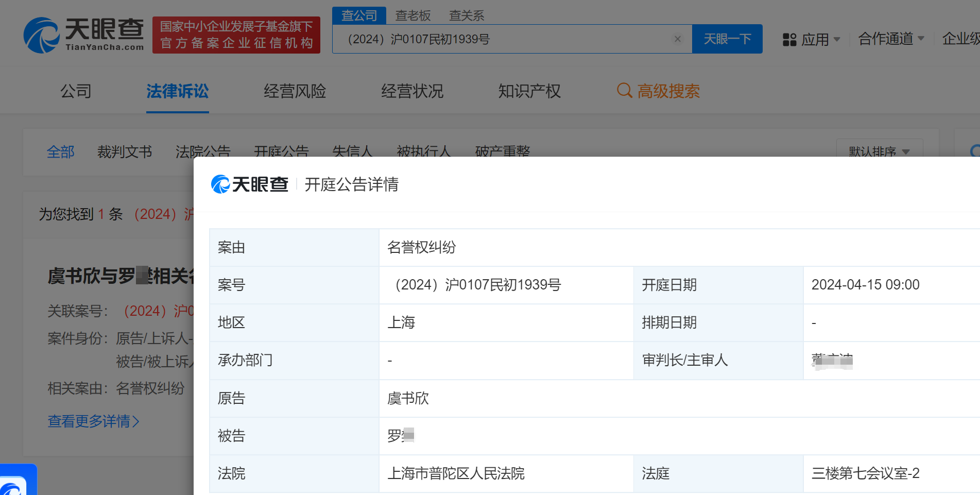This screenshot has width=980, height=495.
Task: Select the 查公司 search tab
Action: pyautogui.click(x=359, y=15)
